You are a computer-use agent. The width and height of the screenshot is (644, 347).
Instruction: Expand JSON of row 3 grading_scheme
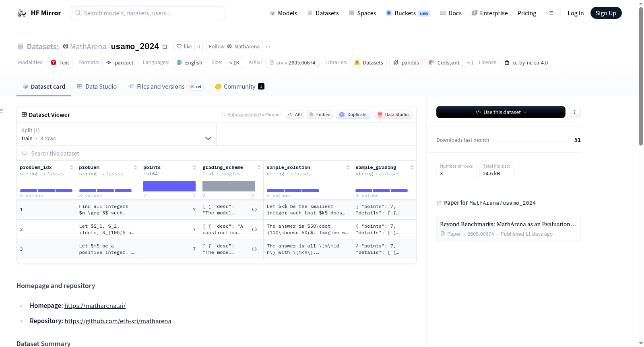pos(254,249)
